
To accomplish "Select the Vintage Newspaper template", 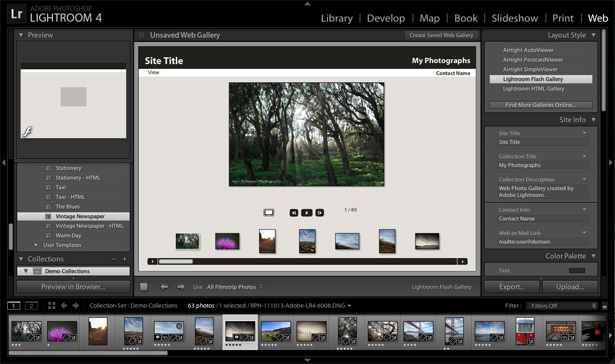I will [x=73, y=216].
